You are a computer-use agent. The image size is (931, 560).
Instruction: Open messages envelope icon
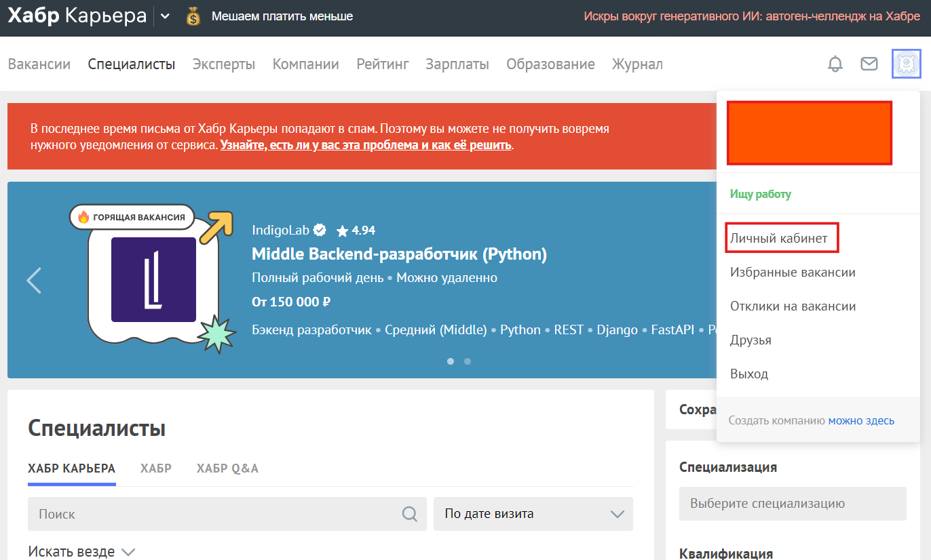coord(869,64)
